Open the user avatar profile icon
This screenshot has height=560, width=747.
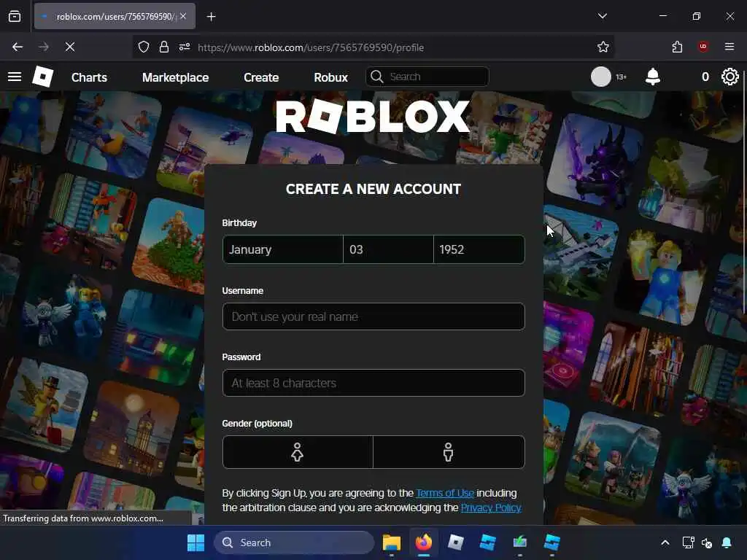[601, 77]
